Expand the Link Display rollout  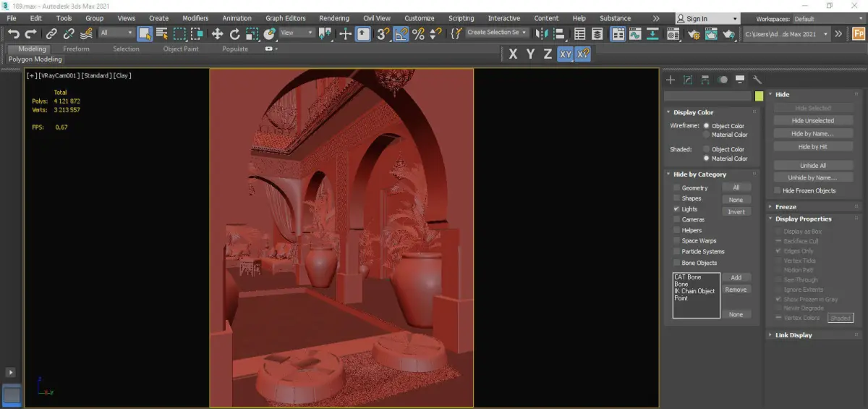pyautogui.click(x=793, y=335)
